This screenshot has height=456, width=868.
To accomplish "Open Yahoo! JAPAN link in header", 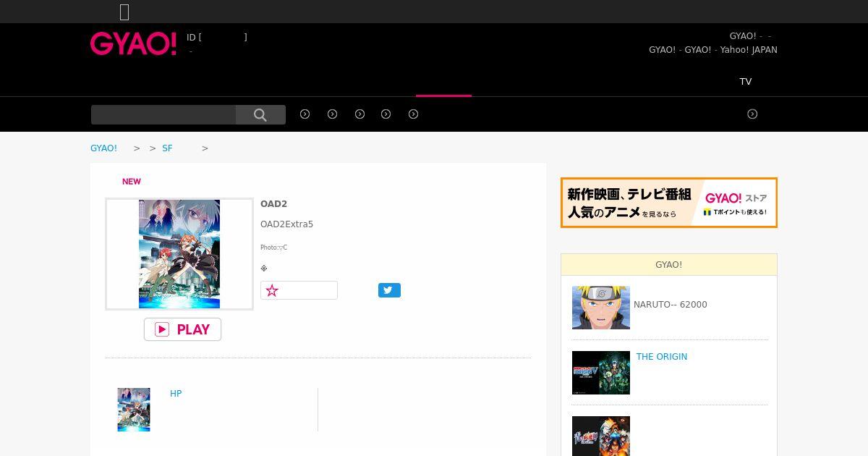I will (749, 50).
